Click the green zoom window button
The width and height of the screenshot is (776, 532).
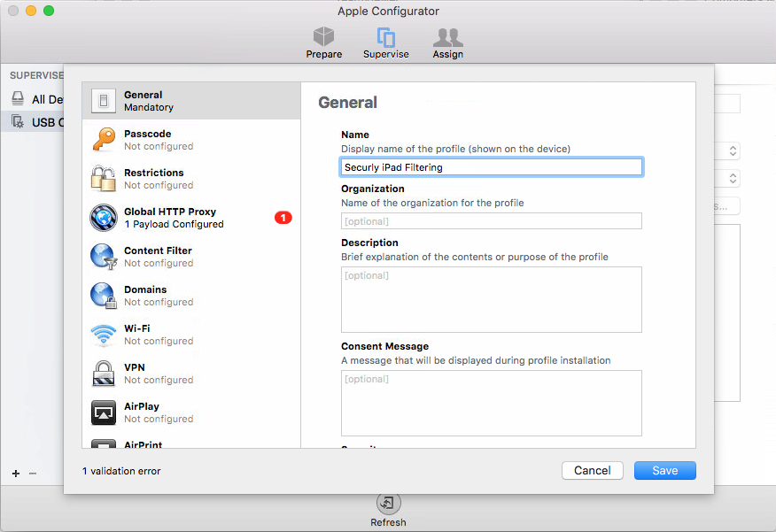pyautogui.click(x=49, y=11)
